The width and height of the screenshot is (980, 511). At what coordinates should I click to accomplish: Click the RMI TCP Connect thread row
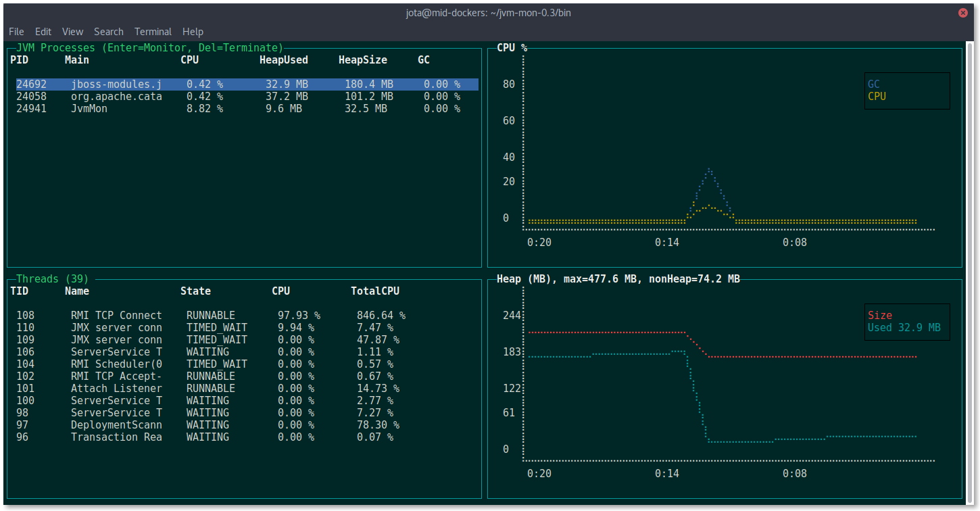click(x=116, y=316)
